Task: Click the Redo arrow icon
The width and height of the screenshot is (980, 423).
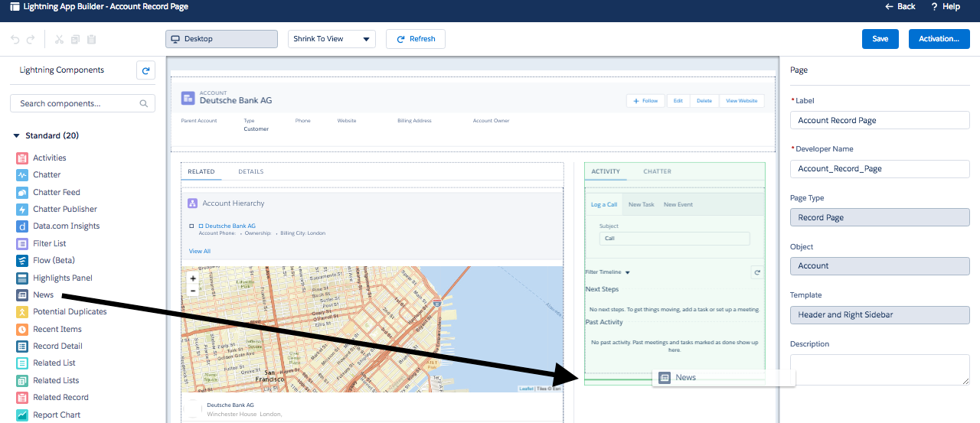Action: (31, 39)
